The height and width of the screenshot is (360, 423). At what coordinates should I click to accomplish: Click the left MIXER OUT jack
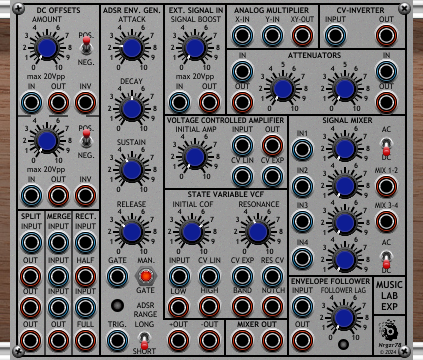click(242, 340)
